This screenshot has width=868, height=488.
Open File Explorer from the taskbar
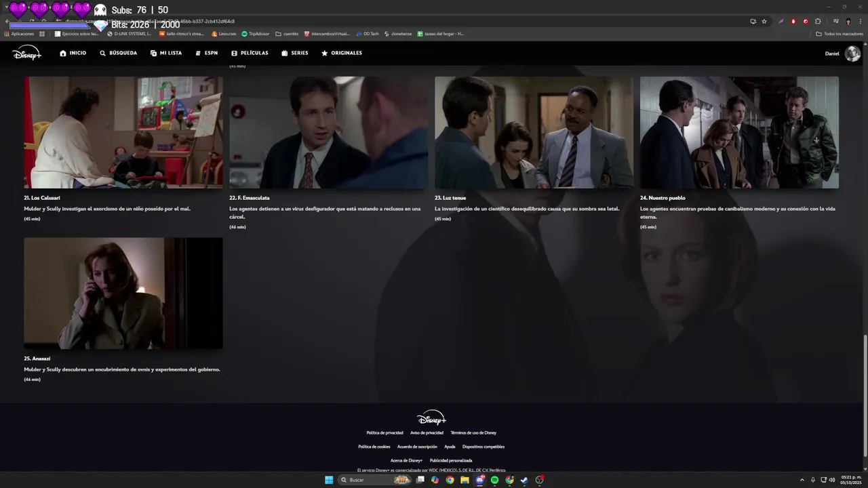465,480
